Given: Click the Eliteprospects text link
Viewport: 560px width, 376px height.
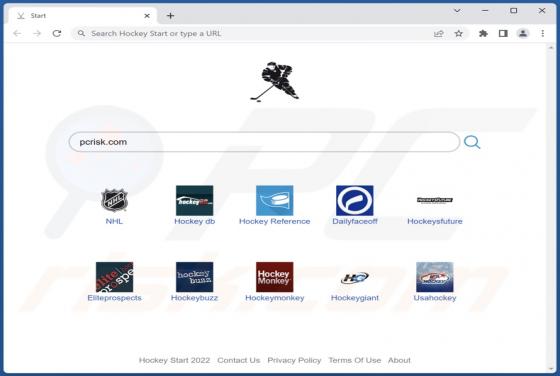Looking at the screenshot, I should coord(114,298).
